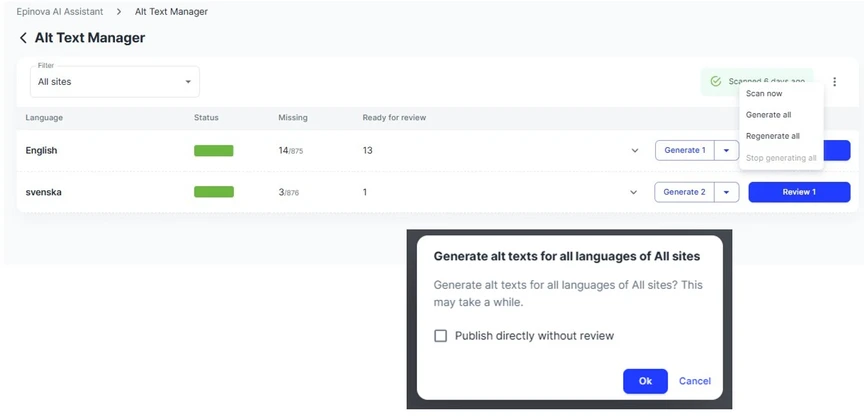
Task: Click the Status column header
Action: 206,117
